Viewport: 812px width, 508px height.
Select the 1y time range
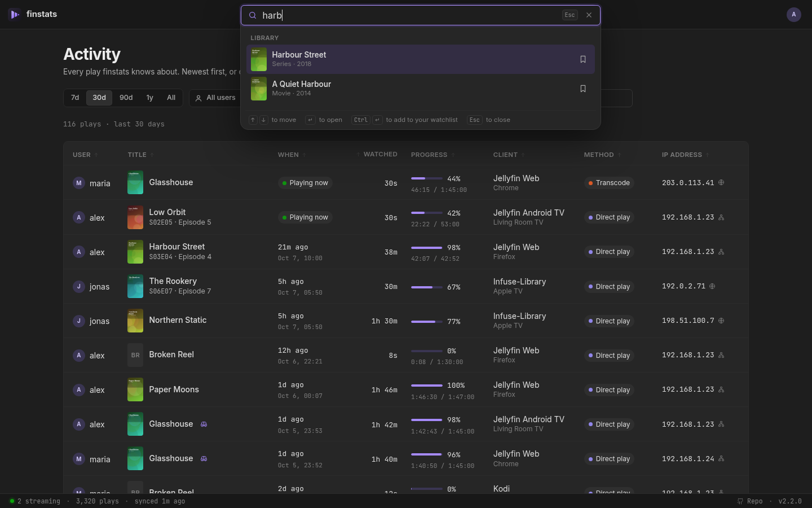coord(150,98)
